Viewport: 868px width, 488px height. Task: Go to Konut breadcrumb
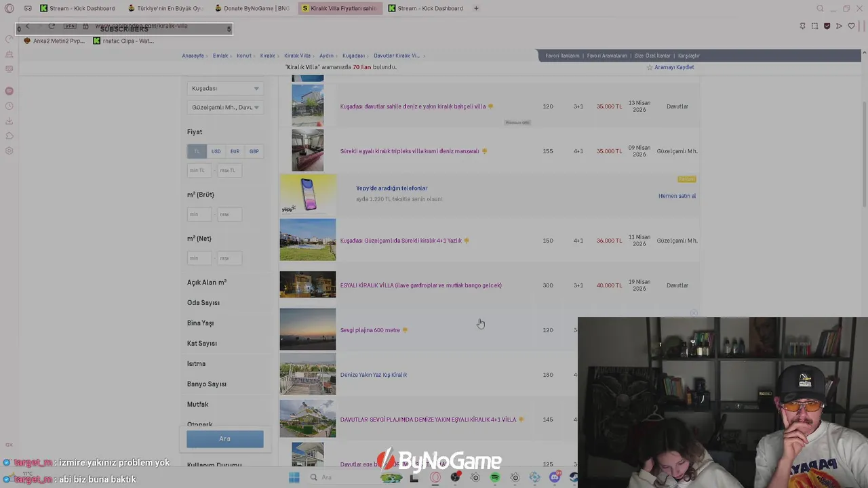tap(244, 56)
